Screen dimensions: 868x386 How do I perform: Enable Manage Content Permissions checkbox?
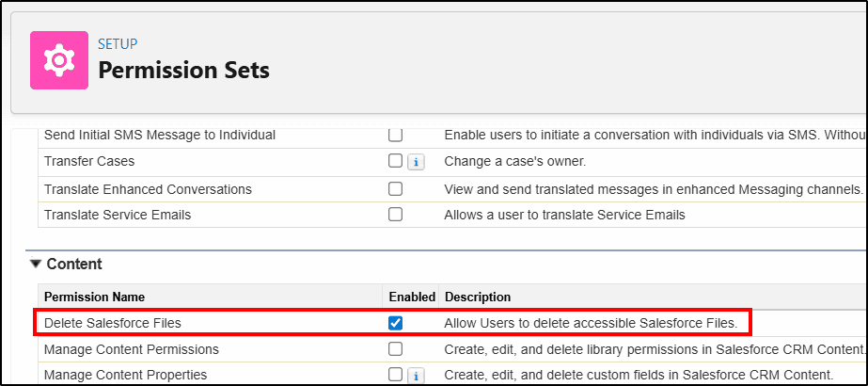(395, 349)
